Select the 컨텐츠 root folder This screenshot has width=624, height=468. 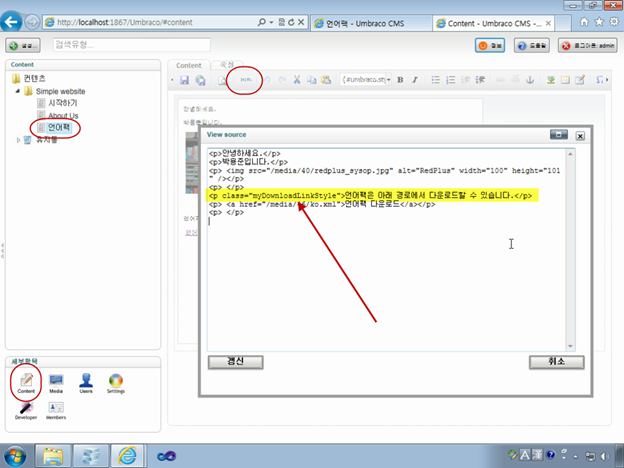(x=34, y=78)
